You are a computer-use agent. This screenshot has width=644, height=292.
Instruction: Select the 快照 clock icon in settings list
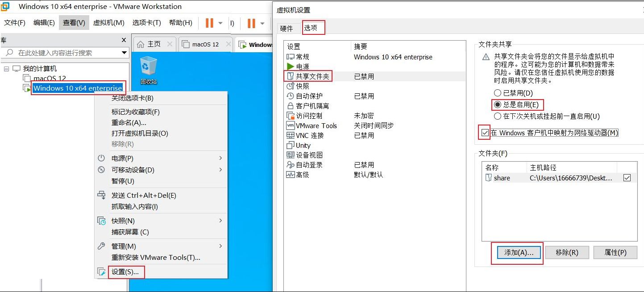(x=291, y=86)
